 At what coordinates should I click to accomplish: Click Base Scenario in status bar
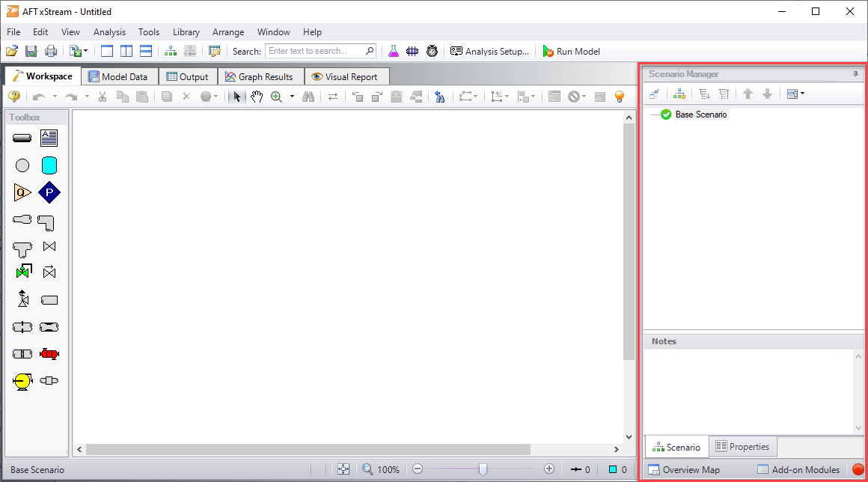pos(37,470)
